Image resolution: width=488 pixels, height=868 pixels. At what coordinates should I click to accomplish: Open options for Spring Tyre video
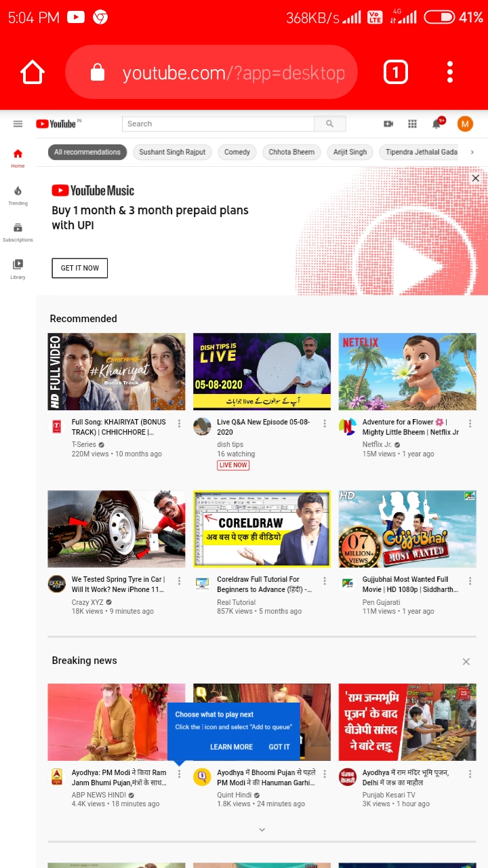pos(179,581)
